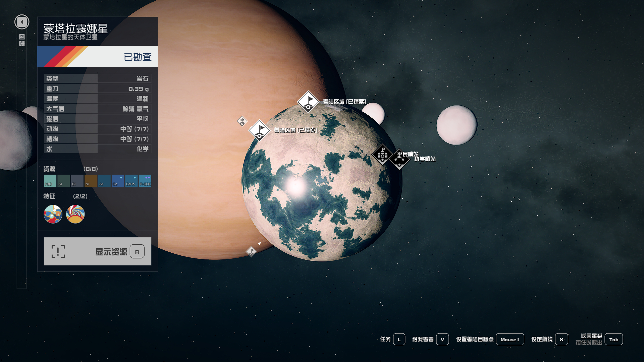Click the Mouse1 key for 设置着陆目标点
This screenshot has height=362, width=644.
[x=510, y=339]
